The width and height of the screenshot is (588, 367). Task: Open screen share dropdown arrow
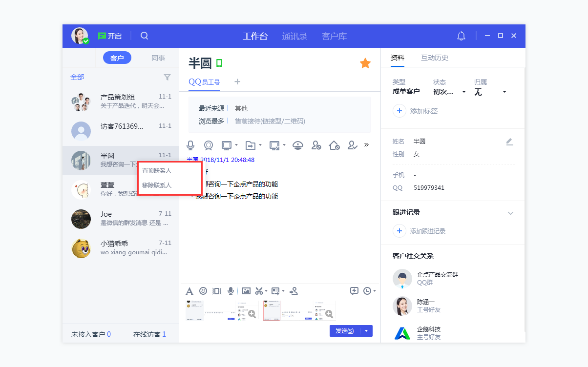284,145
